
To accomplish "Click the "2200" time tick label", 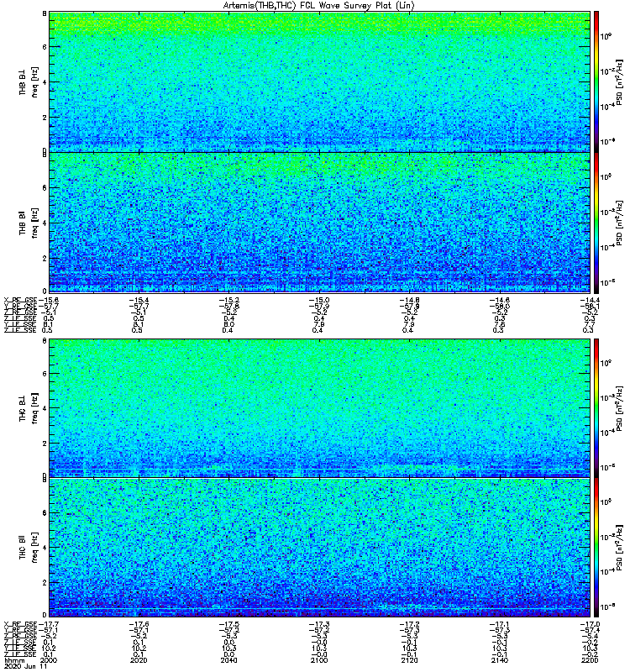I will click(x=589, y=660).
